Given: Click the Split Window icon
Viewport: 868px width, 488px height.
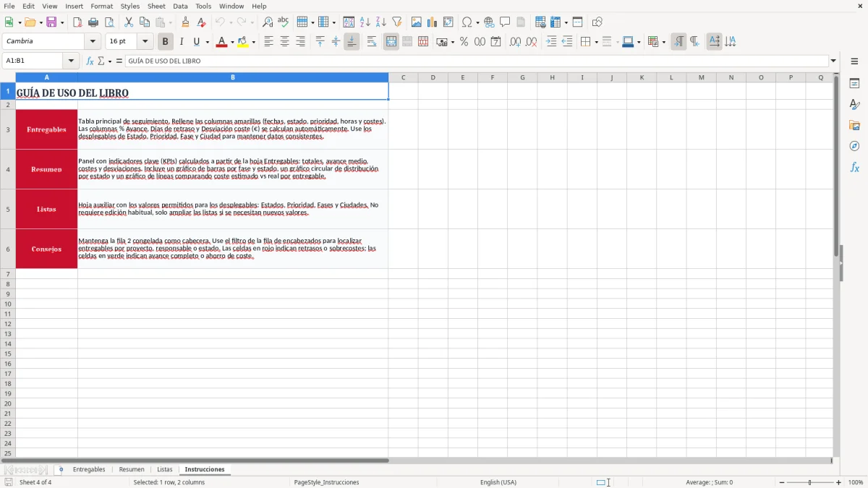Looking at the screenshot, I should click(578, 22).
